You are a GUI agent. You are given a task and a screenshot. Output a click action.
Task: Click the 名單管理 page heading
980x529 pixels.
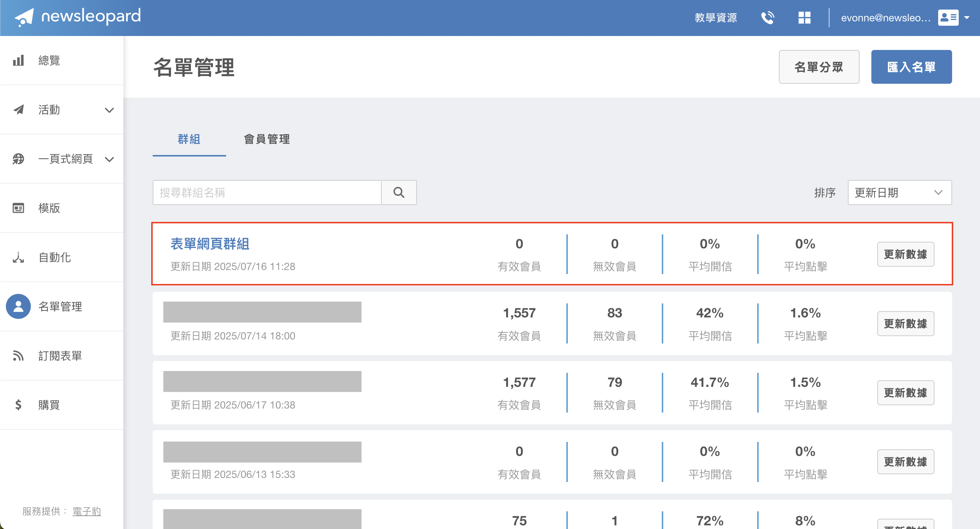click(x=194, y=67)
